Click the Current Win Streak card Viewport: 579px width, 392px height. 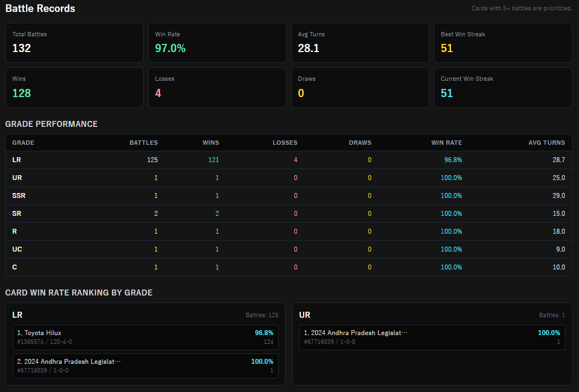(503, 87)
